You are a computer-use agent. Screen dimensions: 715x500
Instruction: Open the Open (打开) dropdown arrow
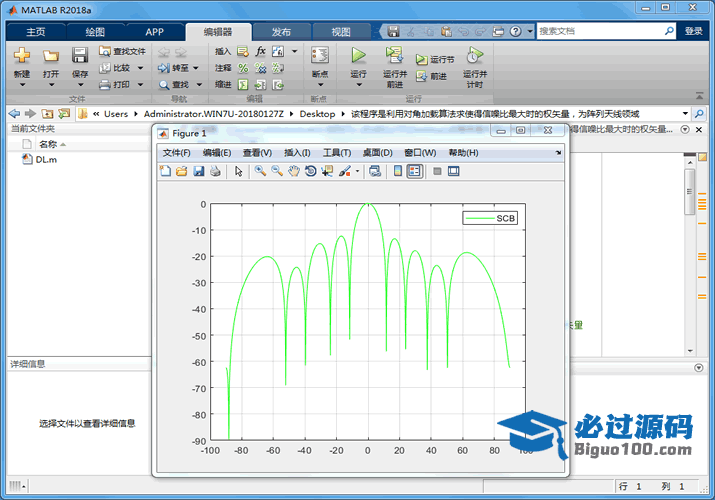click(51, 85)
